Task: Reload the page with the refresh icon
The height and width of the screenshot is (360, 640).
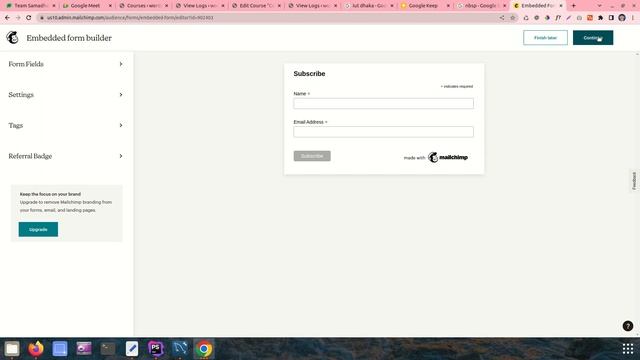Action: tap(29, 18)
